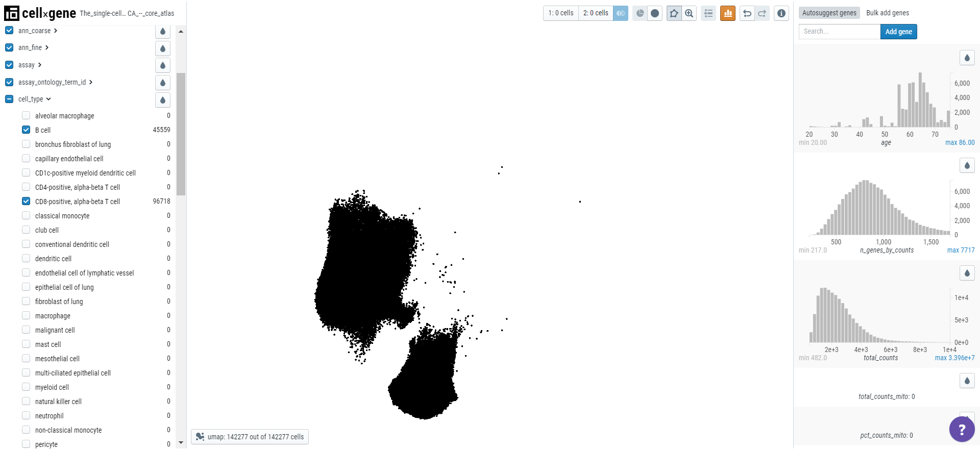Viewport: 980px width, 450px height.
Task: Color by total_counts_mito droplet icon
Action: (x=967, y=381)
